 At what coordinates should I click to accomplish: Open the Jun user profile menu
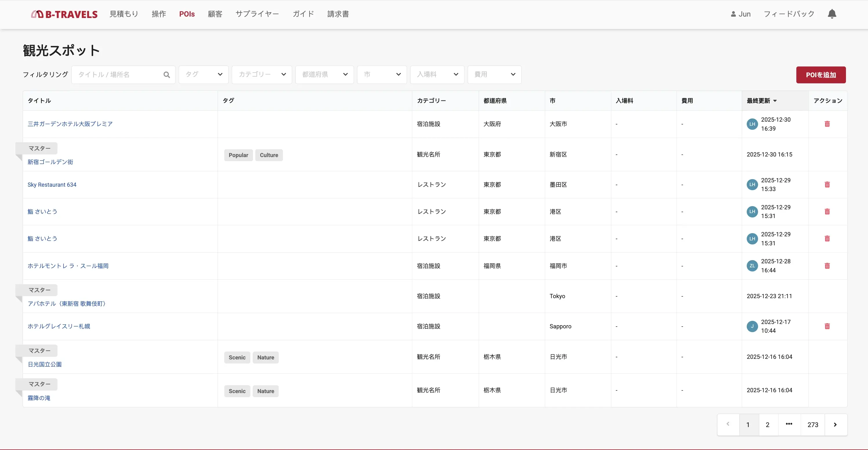741,14
